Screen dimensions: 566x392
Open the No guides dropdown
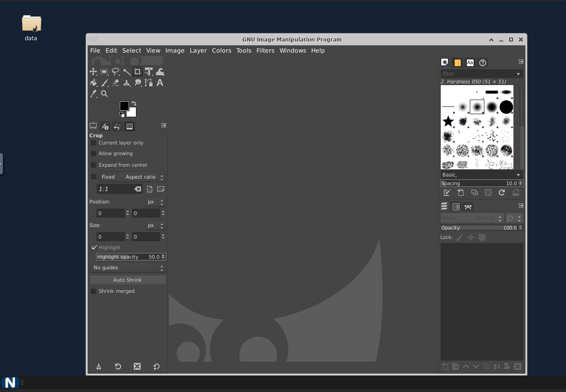coord(127,268)
